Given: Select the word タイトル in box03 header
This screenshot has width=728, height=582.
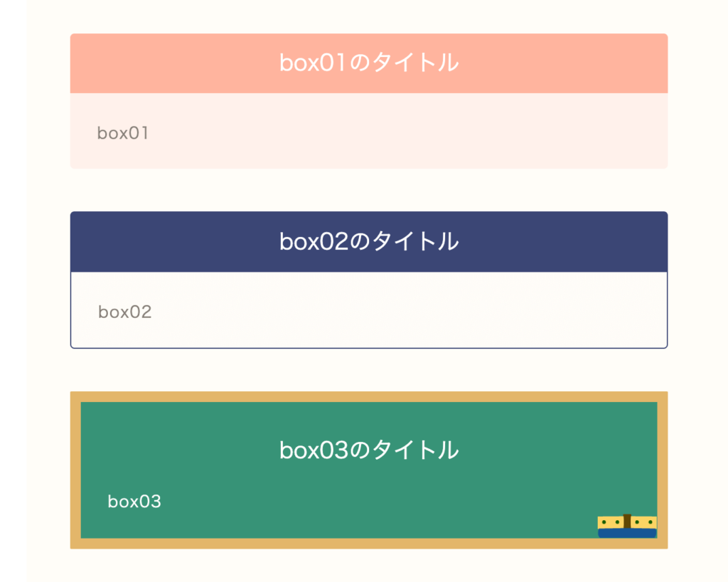Looking at the screenshot, I should (x=415, y=450).
